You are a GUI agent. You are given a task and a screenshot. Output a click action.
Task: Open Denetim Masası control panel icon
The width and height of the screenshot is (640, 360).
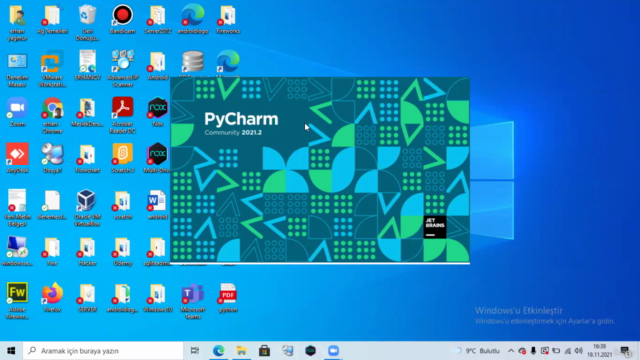17,69
